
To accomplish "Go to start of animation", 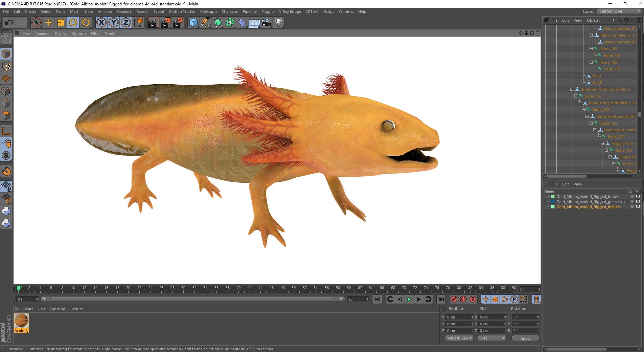I will point(377,299).
